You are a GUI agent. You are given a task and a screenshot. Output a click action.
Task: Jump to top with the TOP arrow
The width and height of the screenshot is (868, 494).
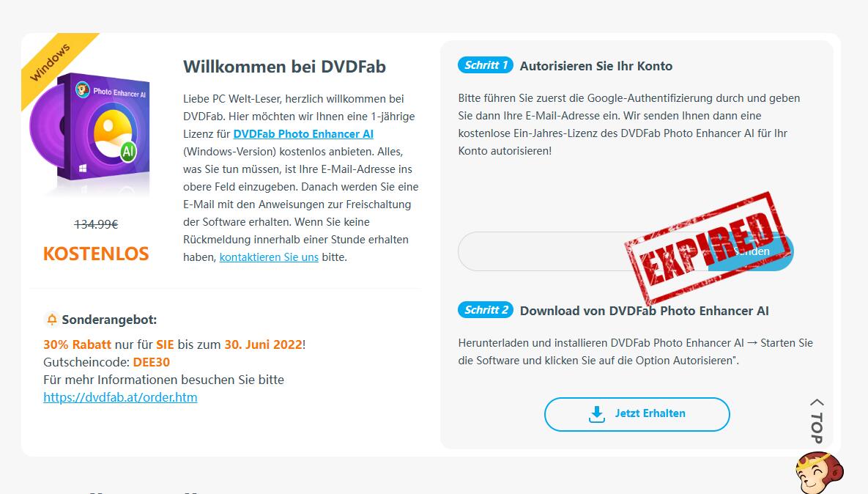coord(817,421)
